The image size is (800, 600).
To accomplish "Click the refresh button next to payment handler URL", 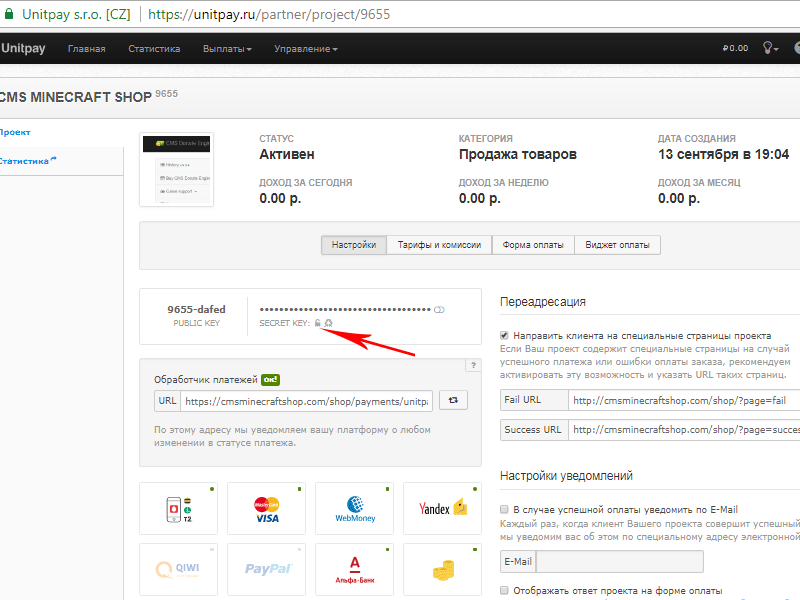I will (x=453, y=400).
